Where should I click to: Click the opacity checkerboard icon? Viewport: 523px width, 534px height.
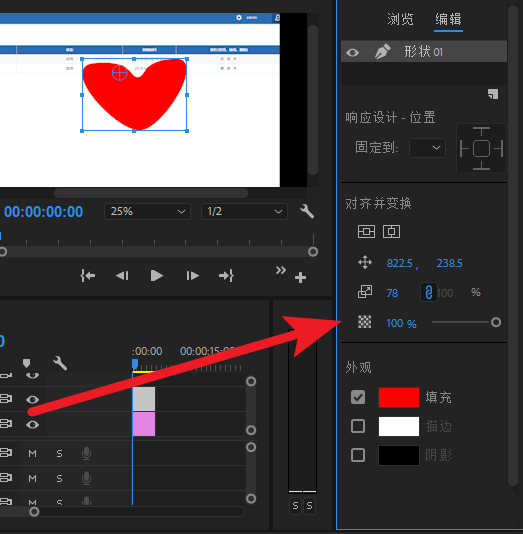(364, 322)
